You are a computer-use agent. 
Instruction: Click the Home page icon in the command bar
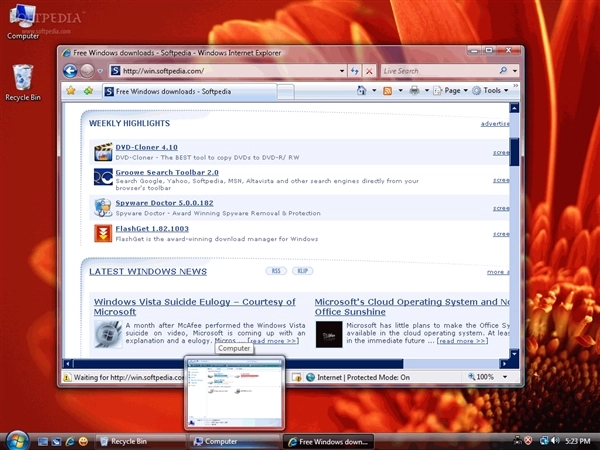point(361,91)
